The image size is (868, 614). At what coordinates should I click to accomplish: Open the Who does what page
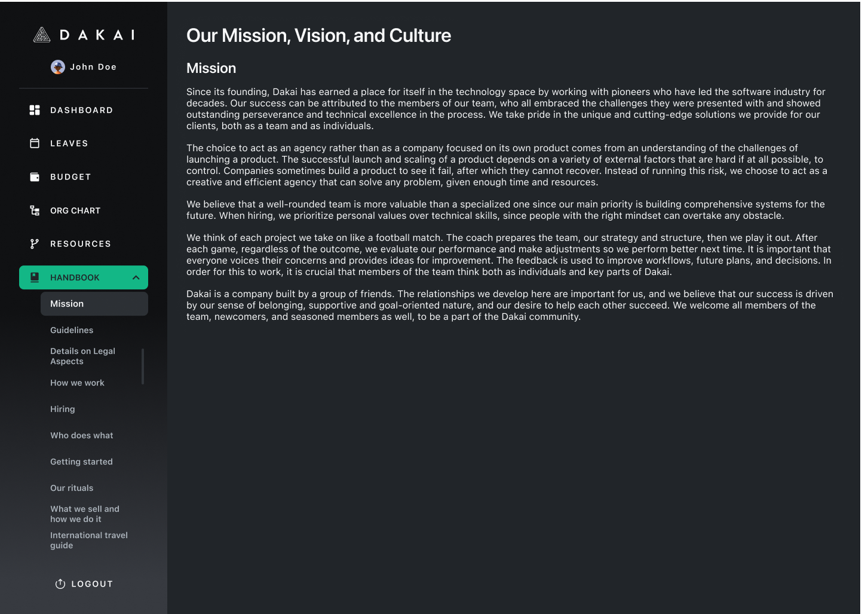point(82,435)
